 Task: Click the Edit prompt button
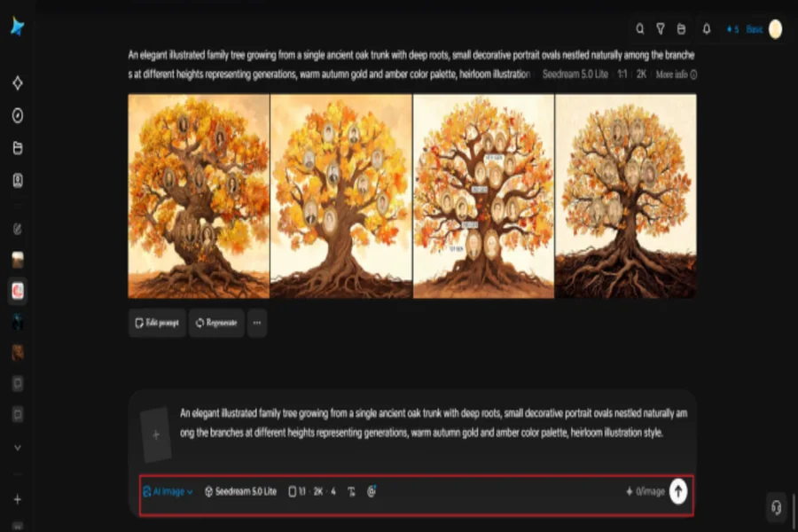coord(157,323)
